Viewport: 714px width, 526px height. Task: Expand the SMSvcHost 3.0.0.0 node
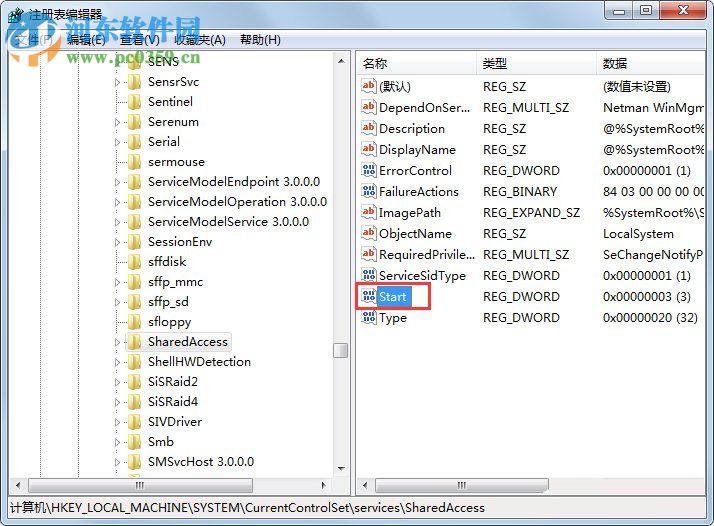(x=117, y=462)
